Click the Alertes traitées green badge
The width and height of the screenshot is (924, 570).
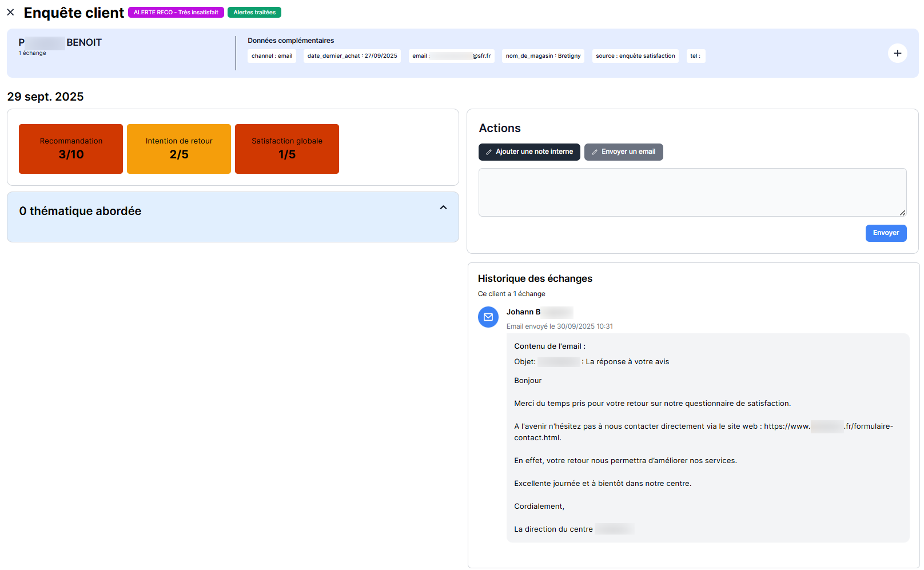point(254,13)
